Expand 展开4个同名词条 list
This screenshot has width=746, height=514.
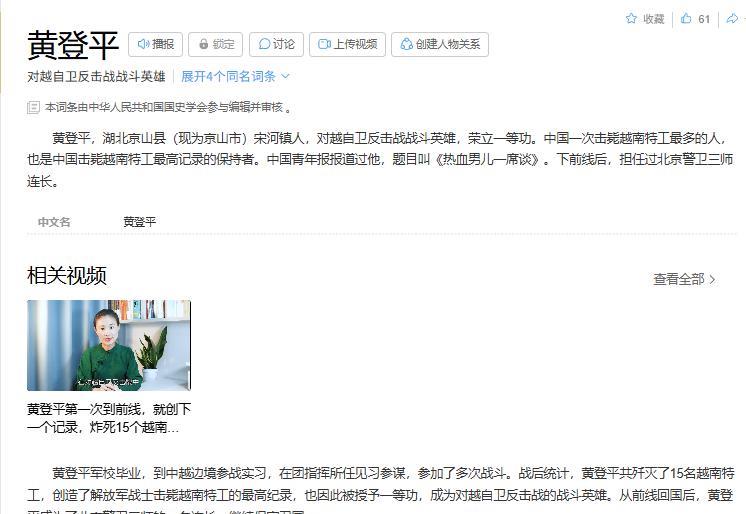point(235,76)
